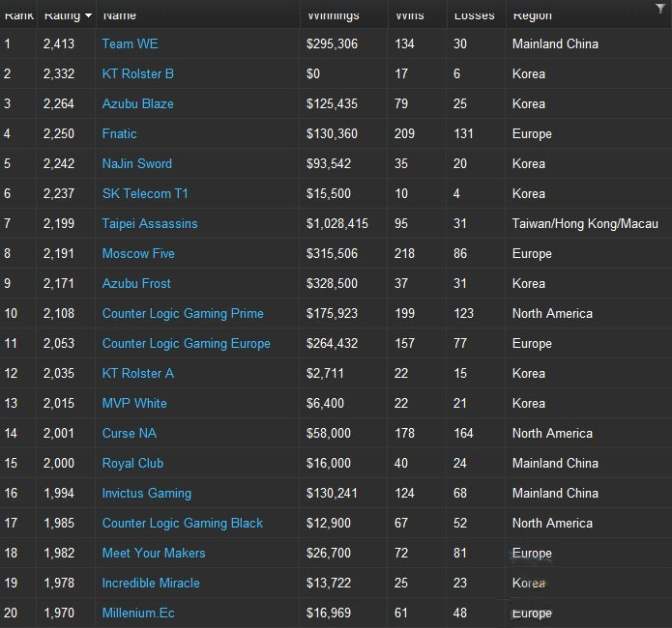Toggle the Rating column sort arrow

click(x=88, y=15)
